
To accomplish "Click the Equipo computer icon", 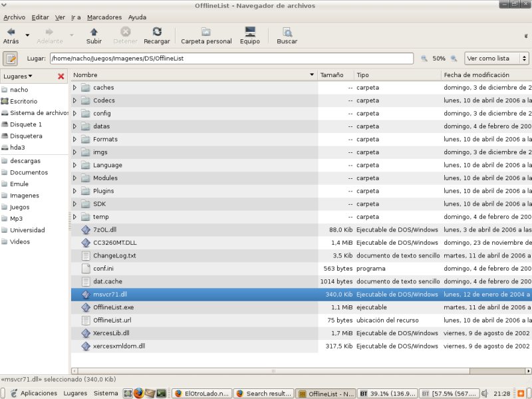I will pos(250,31).
